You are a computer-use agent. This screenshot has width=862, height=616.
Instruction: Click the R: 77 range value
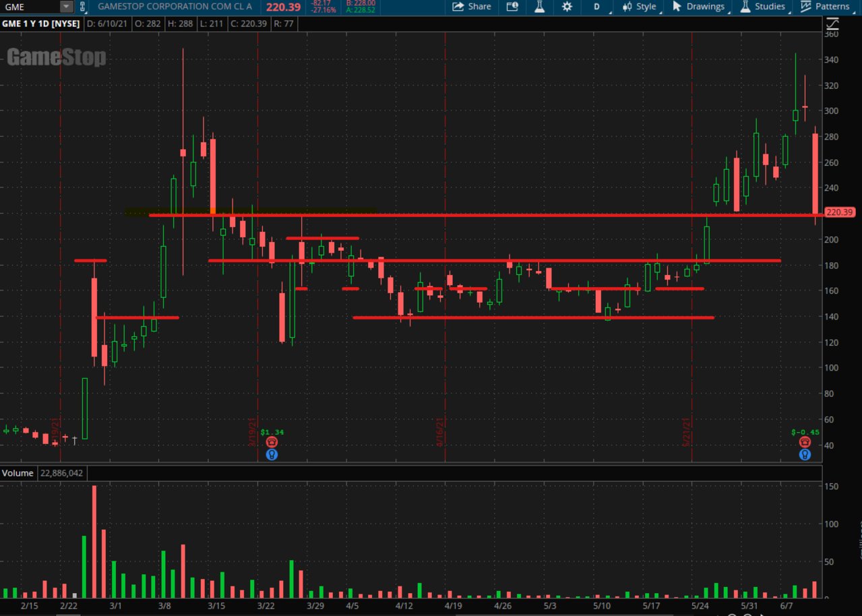(285, 24)
